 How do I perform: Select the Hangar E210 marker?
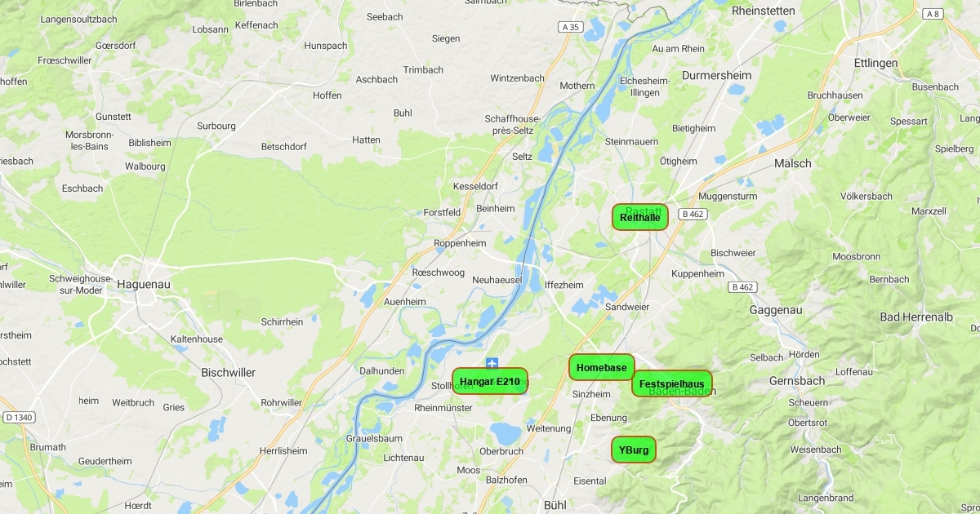[x=490, y=381]
